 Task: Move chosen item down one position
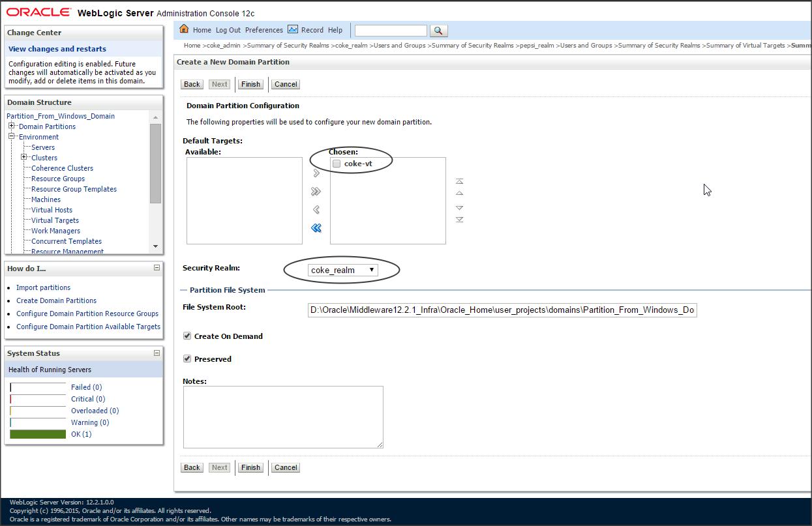[459, 208]
